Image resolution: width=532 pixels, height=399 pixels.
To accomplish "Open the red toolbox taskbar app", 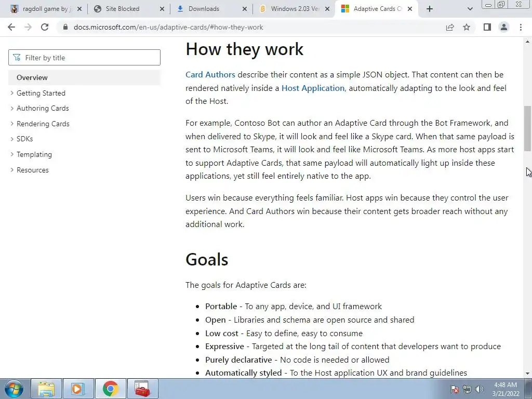I will coord(142,389).
